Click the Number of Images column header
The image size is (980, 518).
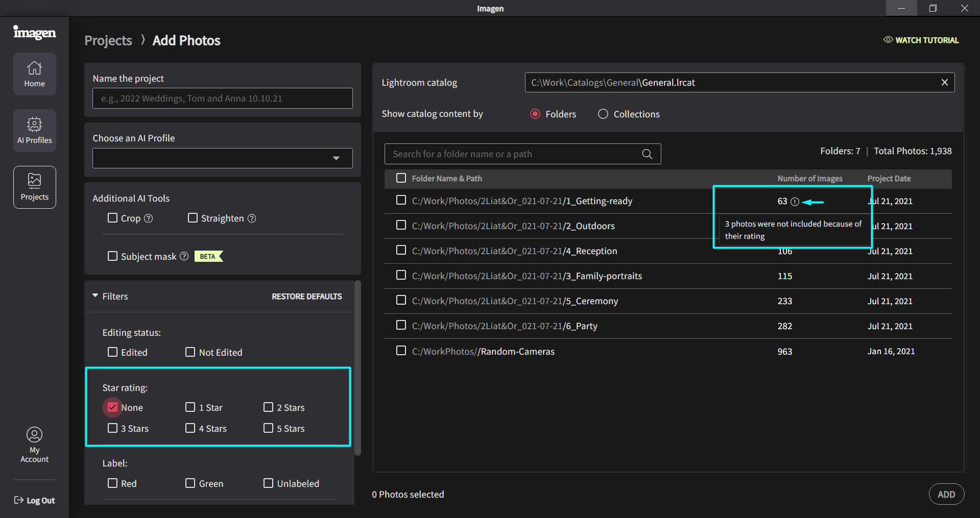pos(810,179)
